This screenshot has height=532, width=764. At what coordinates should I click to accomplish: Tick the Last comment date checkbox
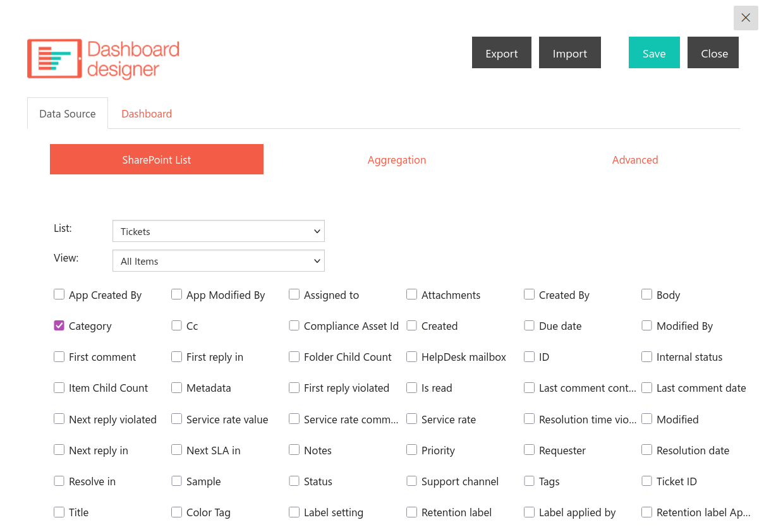(646, 387)
